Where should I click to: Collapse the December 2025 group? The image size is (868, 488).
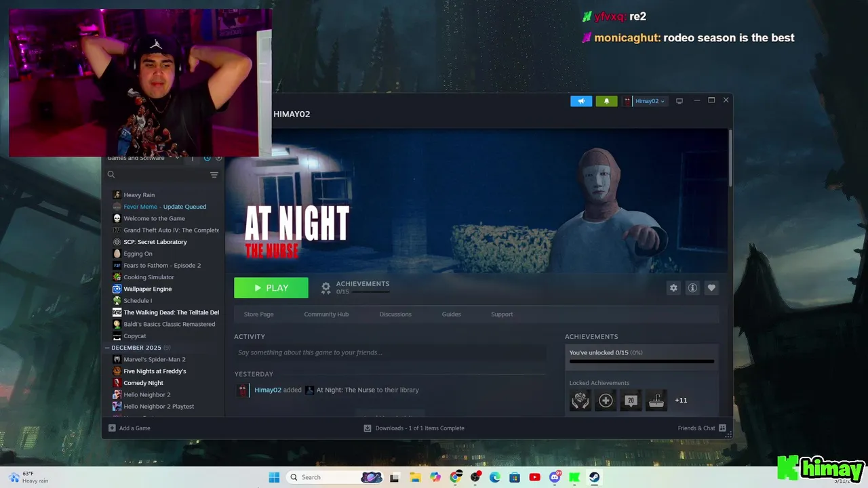click(x=106, y=348)
